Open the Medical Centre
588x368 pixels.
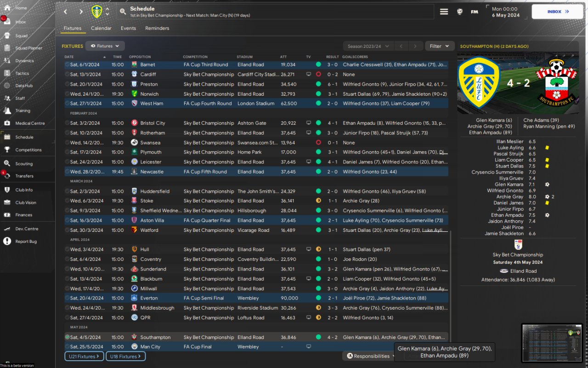pyautogui.click(x=30, y=123)
